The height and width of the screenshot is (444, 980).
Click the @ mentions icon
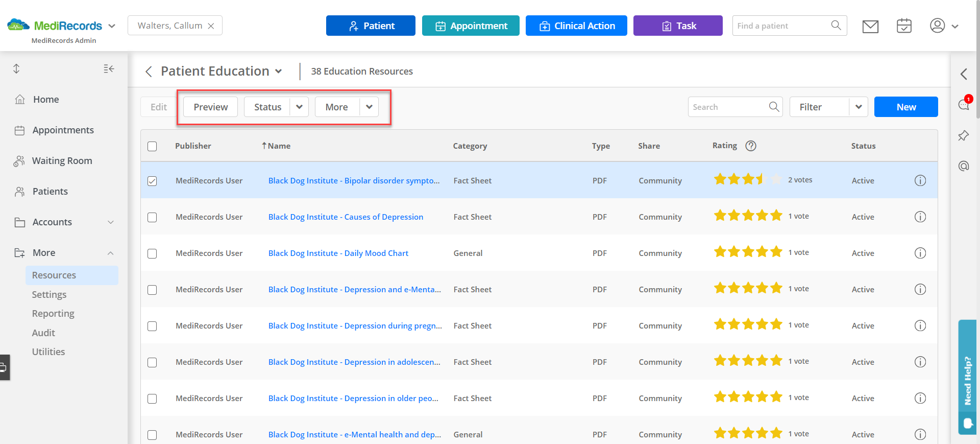point(964,166)
